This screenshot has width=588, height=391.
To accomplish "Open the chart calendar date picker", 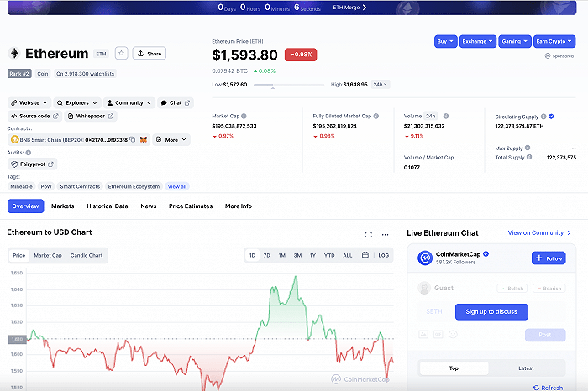I will coord(365,255).
